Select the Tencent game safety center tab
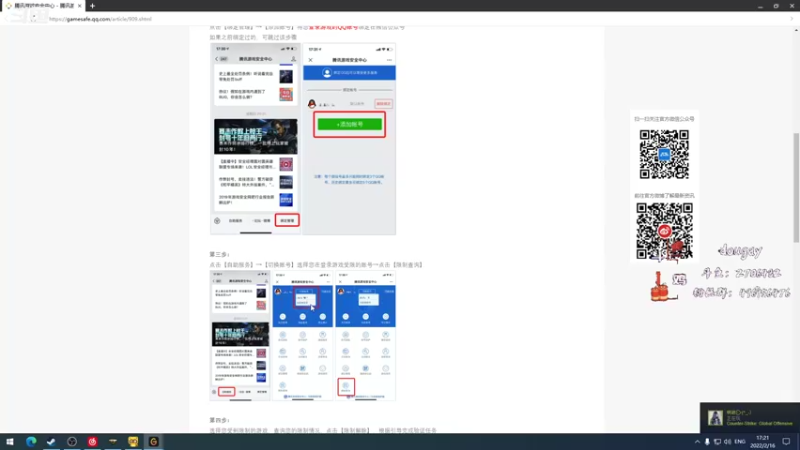This screenshot has width=800, height=450. (x=43, y=6)
